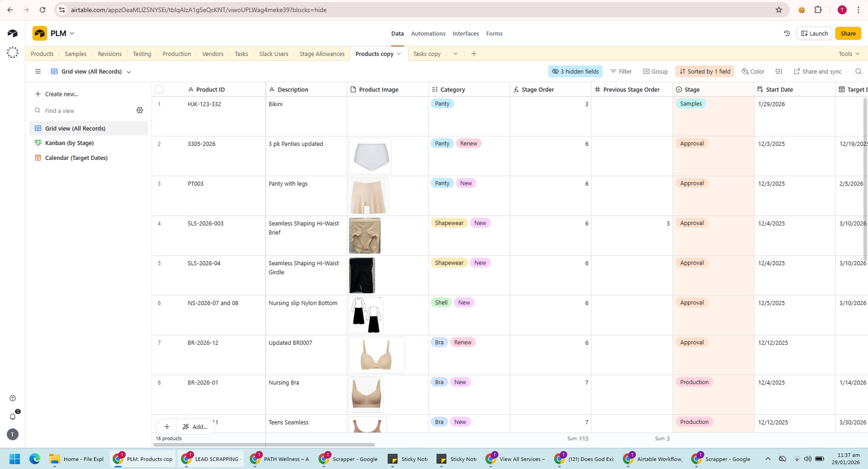This screenshot has width=868, height=469.
Task: Open the row height icon
Action: [x=778, y=72]
